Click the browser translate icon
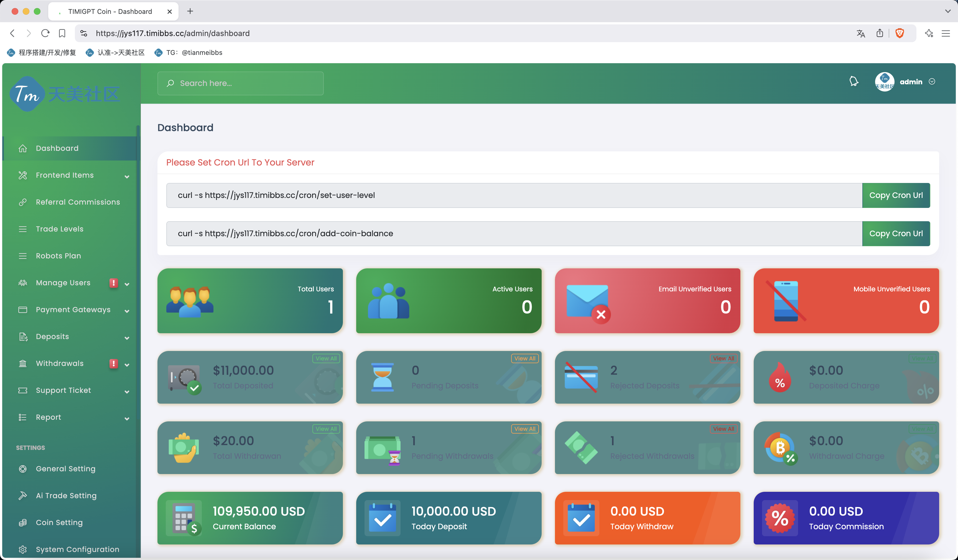This screenshot has width=958, height=560. click(x=861, y=34)
